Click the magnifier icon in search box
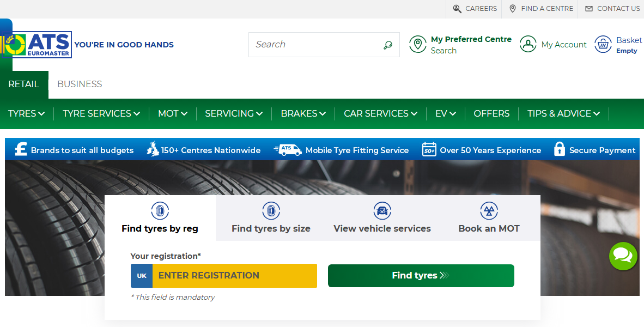 [x=387, y=45]
